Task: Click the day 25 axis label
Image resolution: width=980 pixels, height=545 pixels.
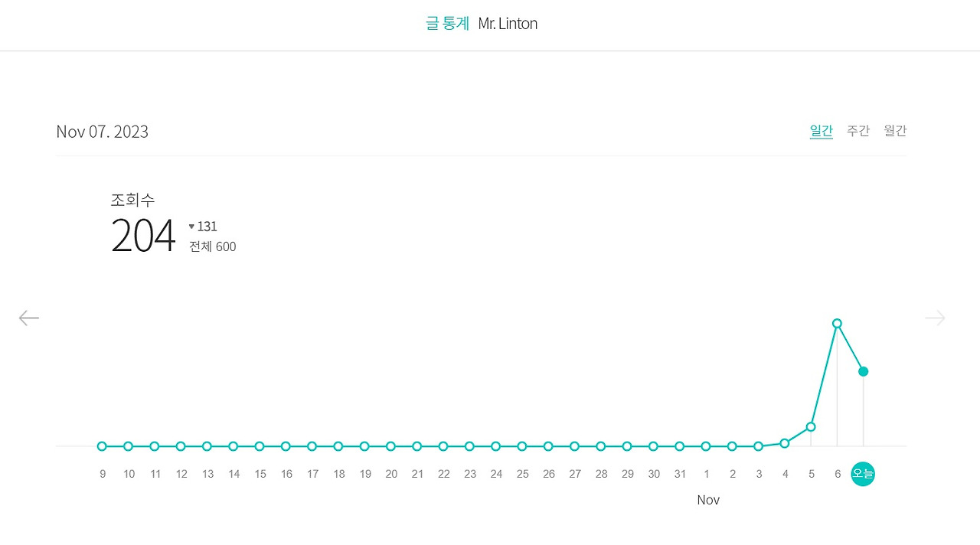Action: (522, 474)
